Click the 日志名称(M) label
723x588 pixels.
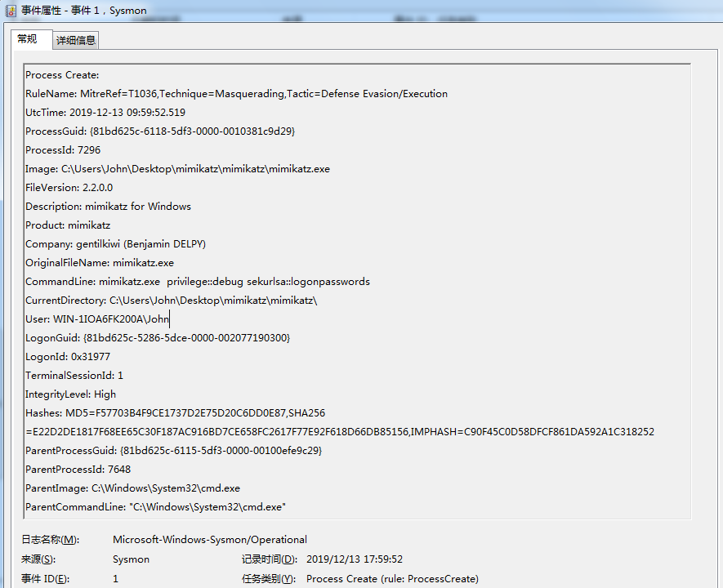(51, 540)
